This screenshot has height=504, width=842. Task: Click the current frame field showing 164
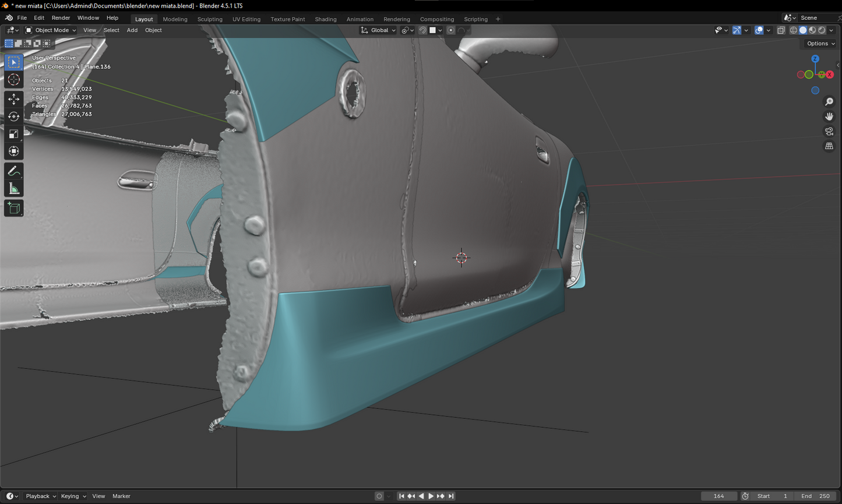[x=718, y=496]
